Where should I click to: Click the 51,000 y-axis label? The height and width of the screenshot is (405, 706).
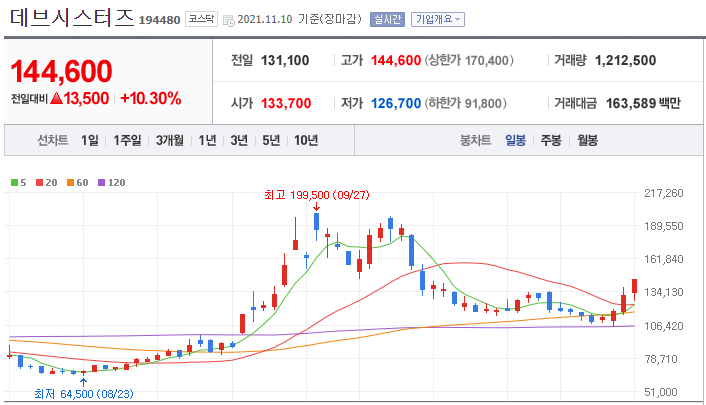tap(661, 392)
